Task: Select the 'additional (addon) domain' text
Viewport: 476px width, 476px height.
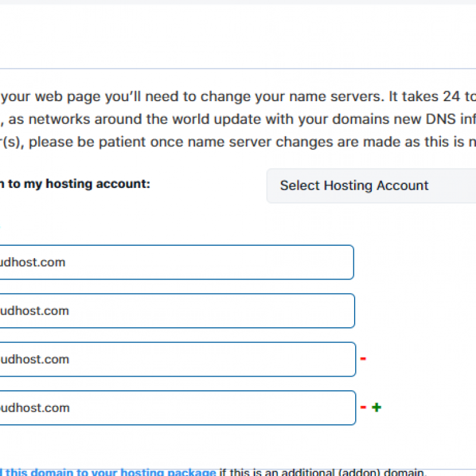Action: tap(352, 472)
